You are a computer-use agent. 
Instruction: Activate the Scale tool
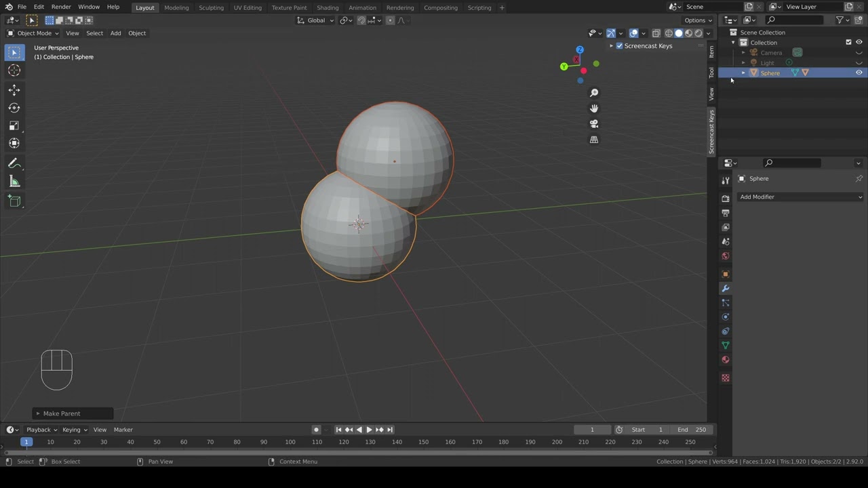coord(14,125)
